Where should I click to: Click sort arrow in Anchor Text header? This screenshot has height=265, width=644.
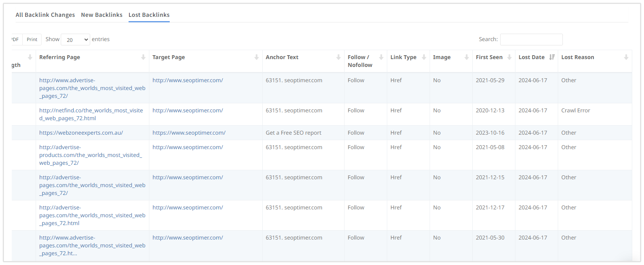[338, 57]
